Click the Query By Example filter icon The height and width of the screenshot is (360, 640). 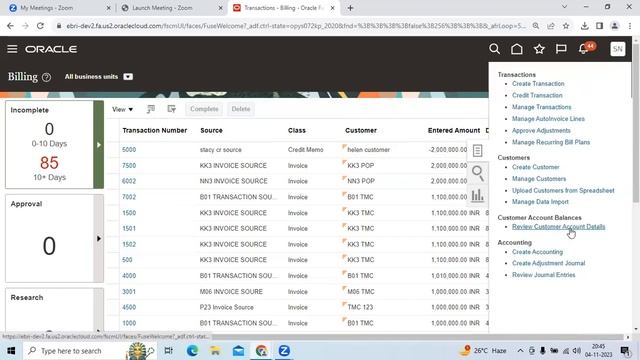pos(171,109)
